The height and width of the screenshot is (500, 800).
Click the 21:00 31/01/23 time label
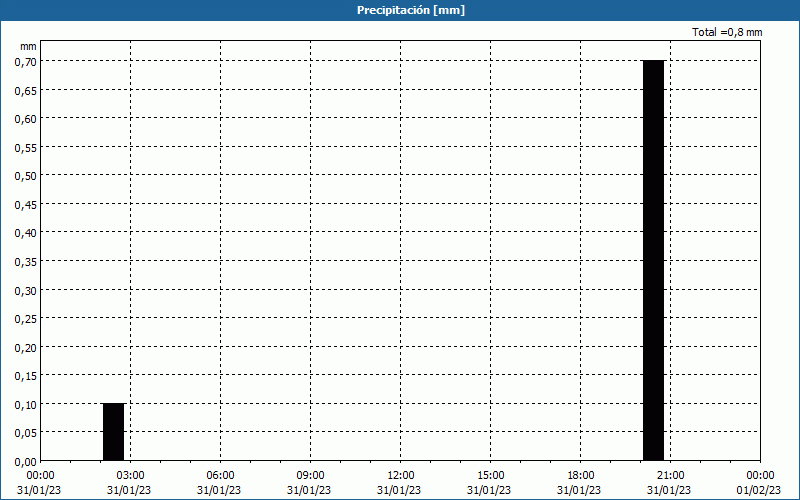click(x=669, y=483)
